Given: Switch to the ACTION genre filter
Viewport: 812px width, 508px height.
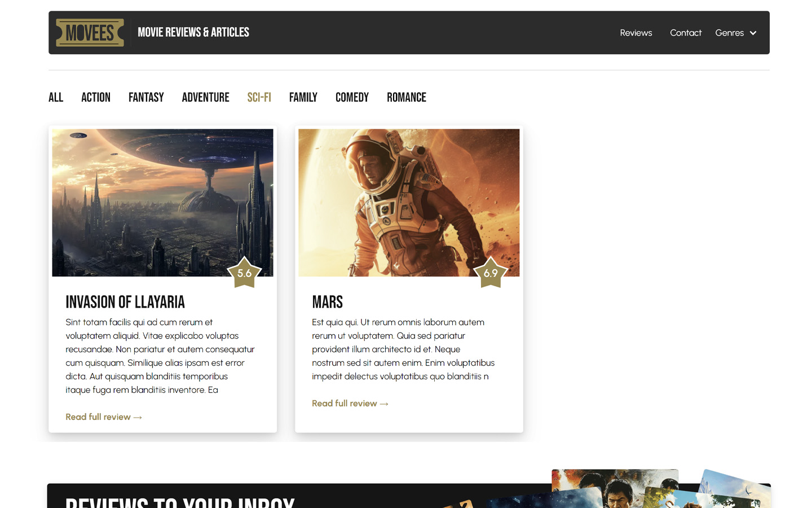Looking at the screenshot, I should point(96,97).
